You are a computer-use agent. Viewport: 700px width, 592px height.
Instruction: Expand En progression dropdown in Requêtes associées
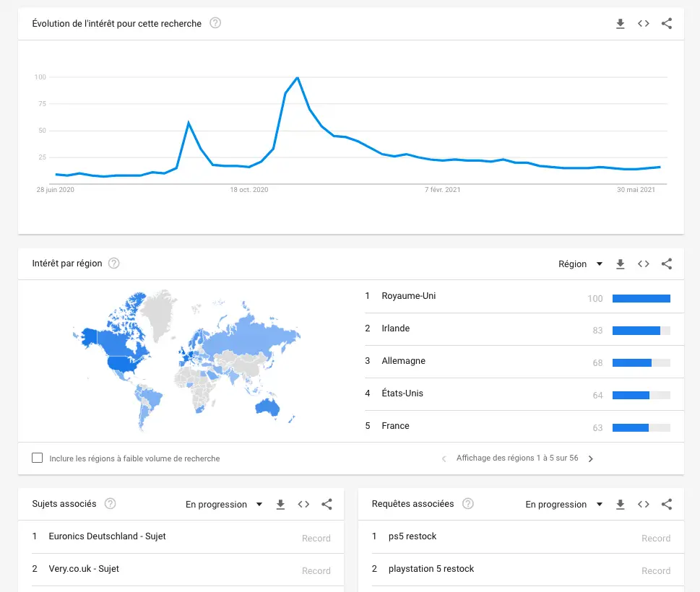pyautogui.click(x=564, y=505)
